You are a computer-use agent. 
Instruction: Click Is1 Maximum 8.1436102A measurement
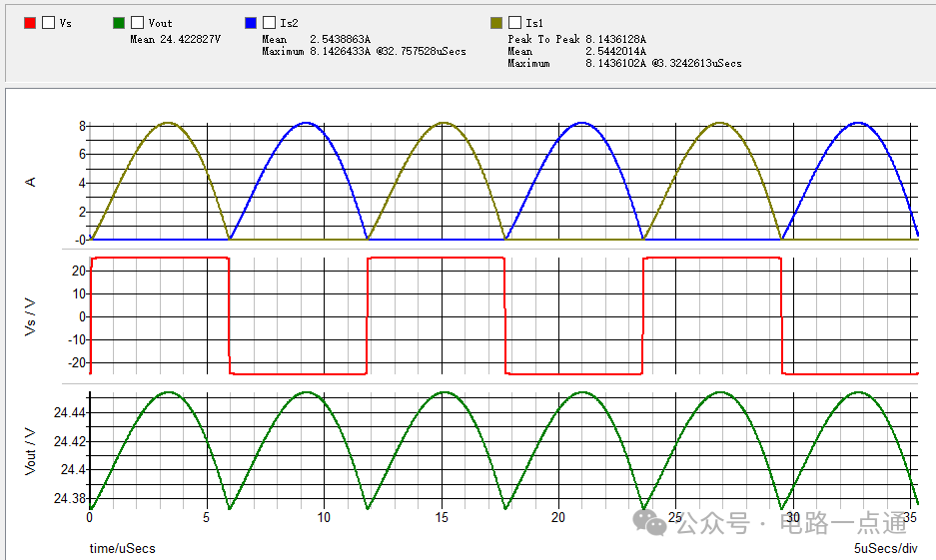tap(625, 63)
